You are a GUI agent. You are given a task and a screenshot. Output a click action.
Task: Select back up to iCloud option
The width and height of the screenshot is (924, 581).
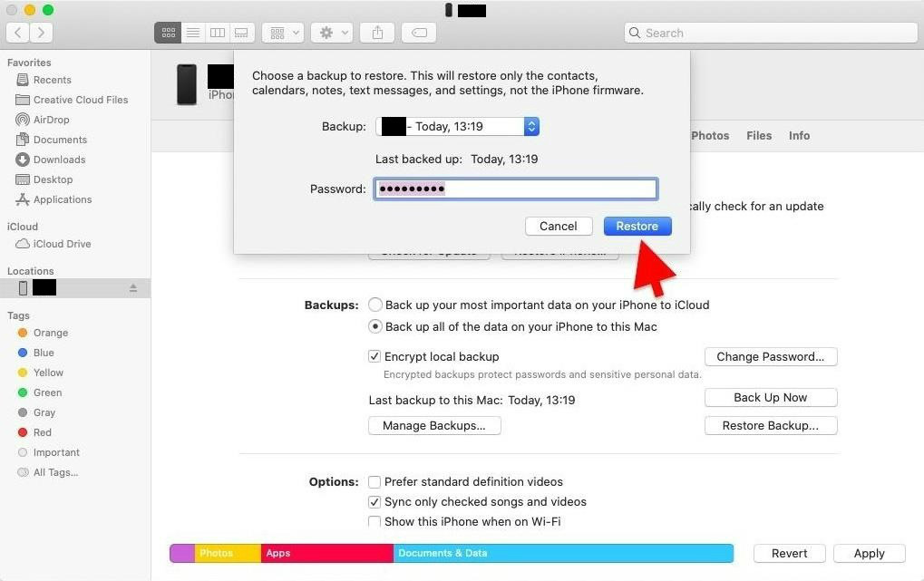click(374, 305)
